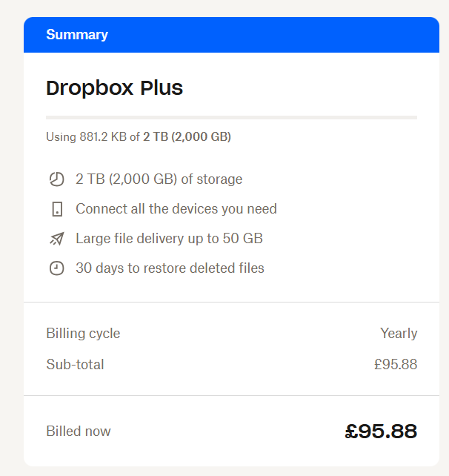Click 'Connect all the devices you need'

(x=176, y=209)
